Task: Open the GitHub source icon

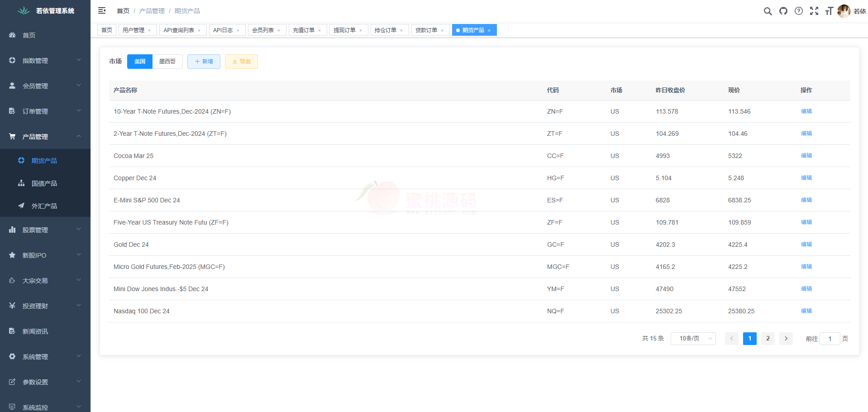Action: (x=783, y=11)
